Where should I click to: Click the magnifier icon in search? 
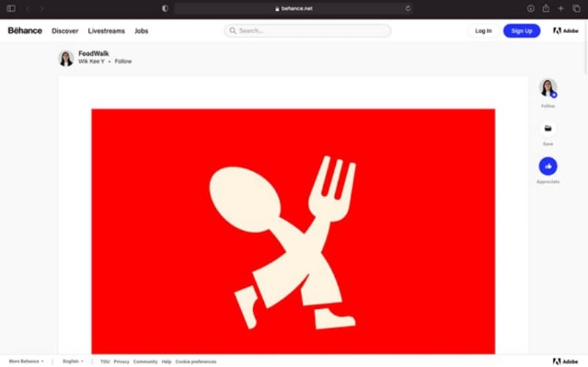[x=233, y=31]
